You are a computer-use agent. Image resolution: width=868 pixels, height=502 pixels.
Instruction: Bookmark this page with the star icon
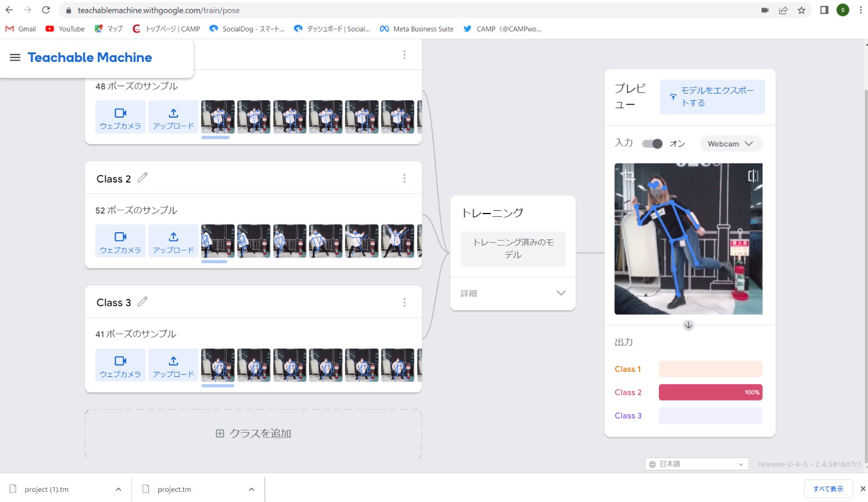pyautogui.click(x=801, y=10)
